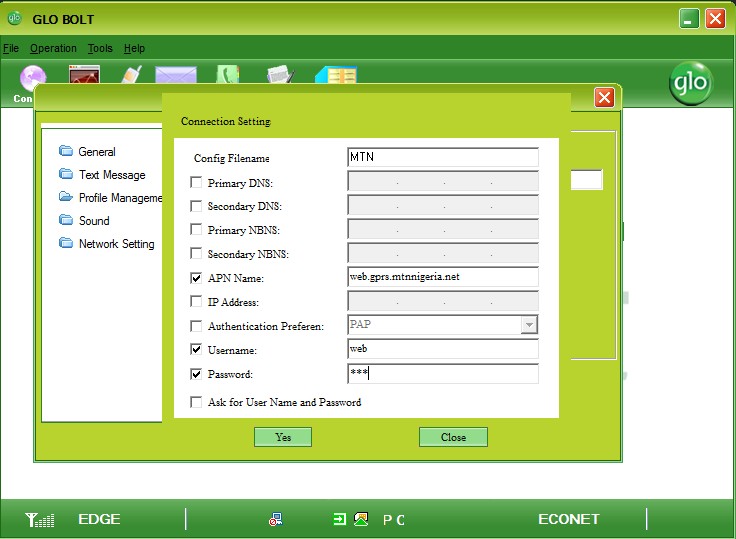Screen dimensions: 736x539
Task: Uncheck the APN Name checkbox
Action: [x=196, y=278]
